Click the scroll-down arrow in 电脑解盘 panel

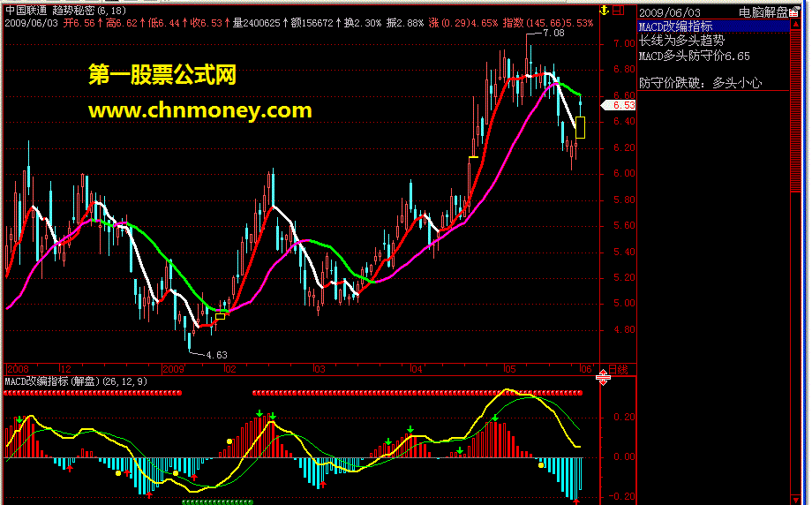795,500
